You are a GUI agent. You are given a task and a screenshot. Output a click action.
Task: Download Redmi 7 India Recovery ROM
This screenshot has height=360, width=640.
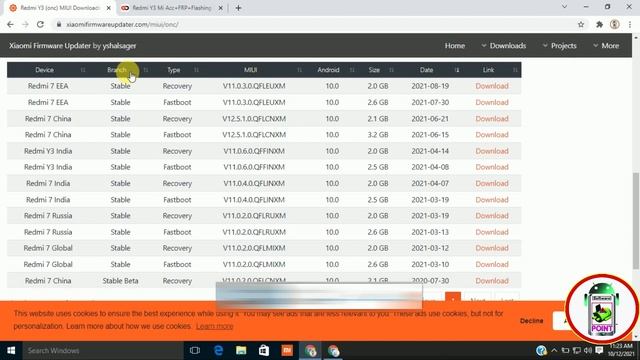pos(492,183)
